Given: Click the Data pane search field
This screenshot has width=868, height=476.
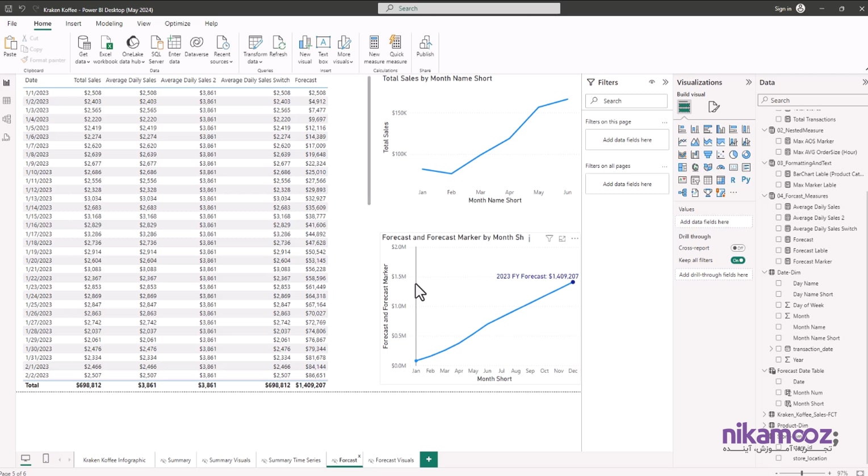Looking at the screenshot, I should [813, 100].
